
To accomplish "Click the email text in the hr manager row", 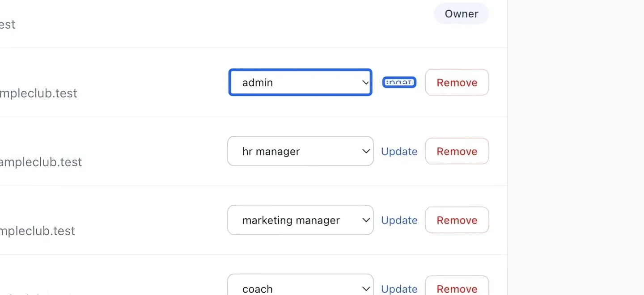I will pyautogui.click(x=41, y=162).
